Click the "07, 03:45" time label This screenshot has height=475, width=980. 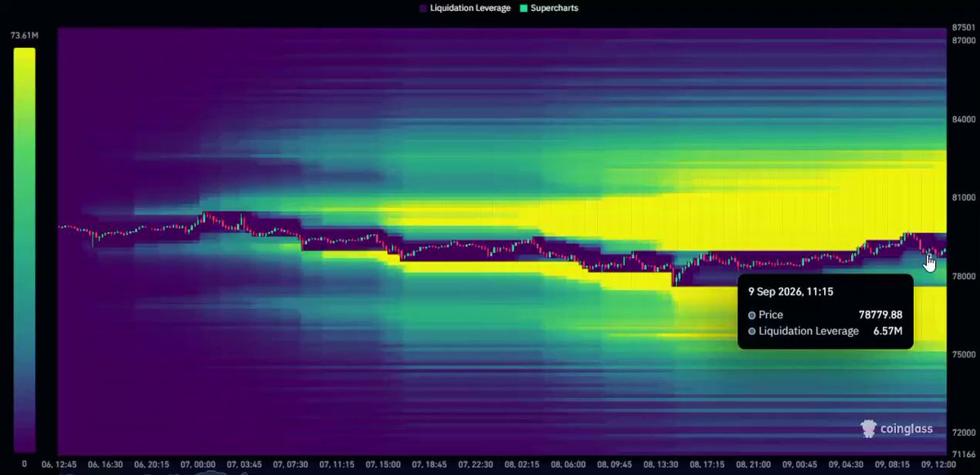[x=244, y=464]
